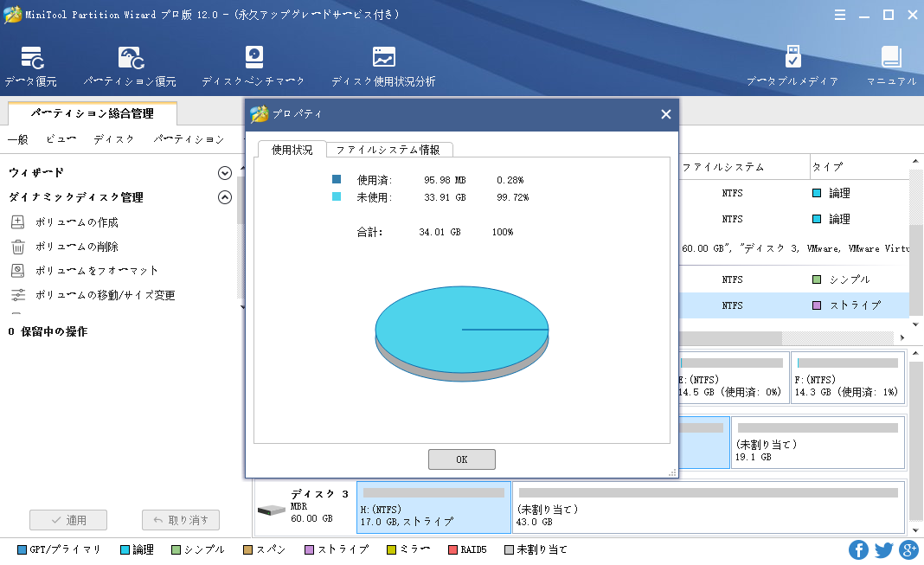924x565 pixels.
Task: Click the Twitter share icon
Action: [x=883, y=550]
